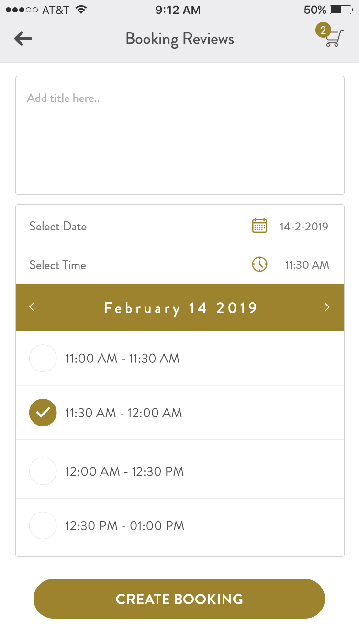
Task: Select the 12:00 AM - 12:30 PM slot radio
Action: pyautogui.click(x=43, y=471)
